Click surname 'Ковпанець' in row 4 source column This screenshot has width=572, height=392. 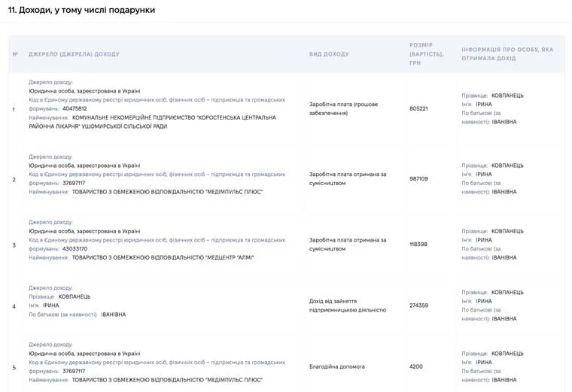tap(75, 297)
